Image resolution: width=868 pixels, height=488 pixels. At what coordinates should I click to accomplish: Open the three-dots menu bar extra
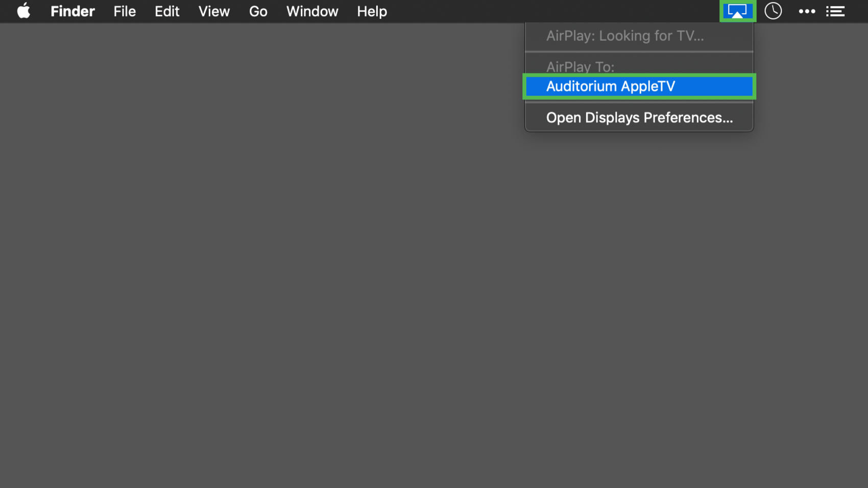[807, 11]
